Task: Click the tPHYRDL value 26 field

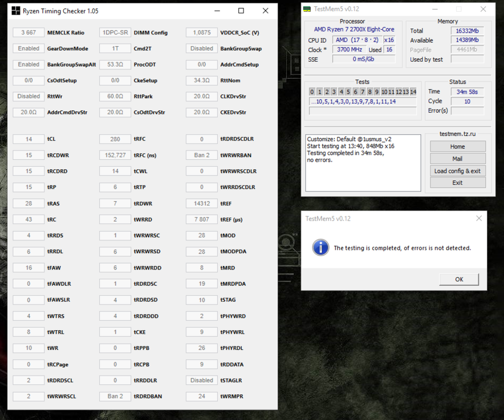Action: [x=201, y=348]
